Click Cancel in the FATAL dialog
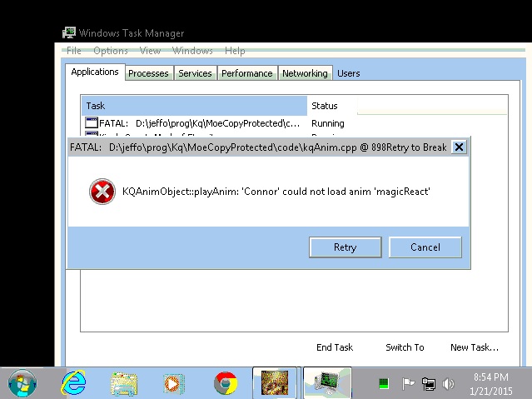 (425, 247)
